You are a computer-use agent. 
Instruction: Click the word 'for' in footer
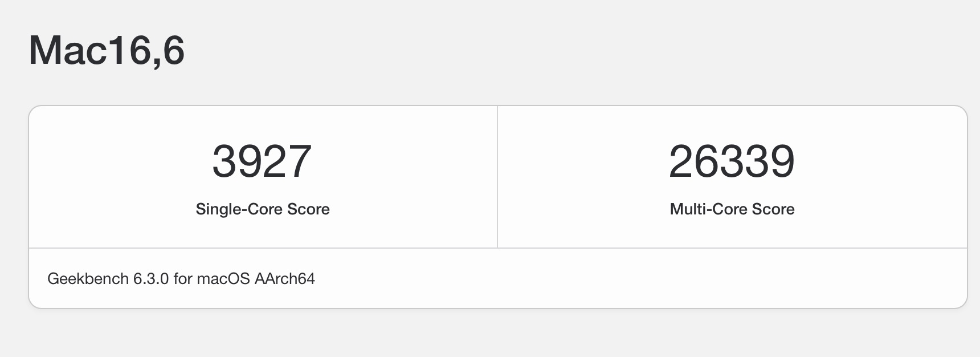coord(183,279)
